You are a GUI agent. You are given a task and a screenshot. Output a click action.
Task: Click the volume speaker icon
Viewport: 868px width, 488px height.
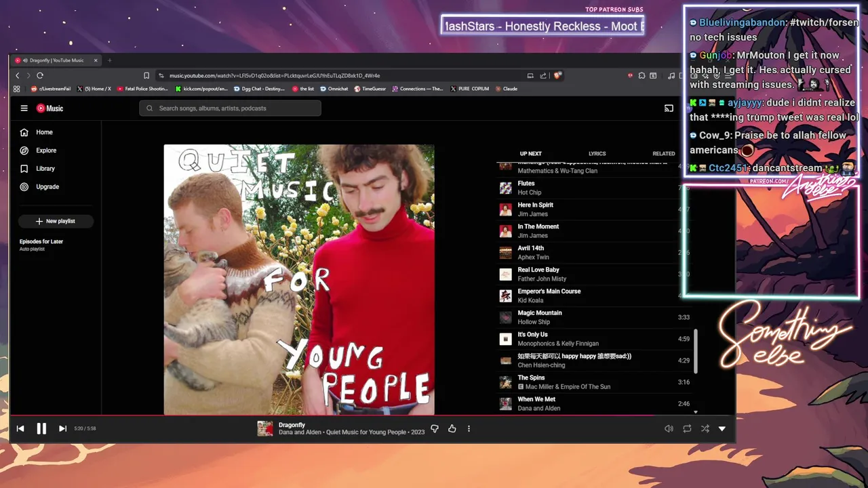click(669, 428)
